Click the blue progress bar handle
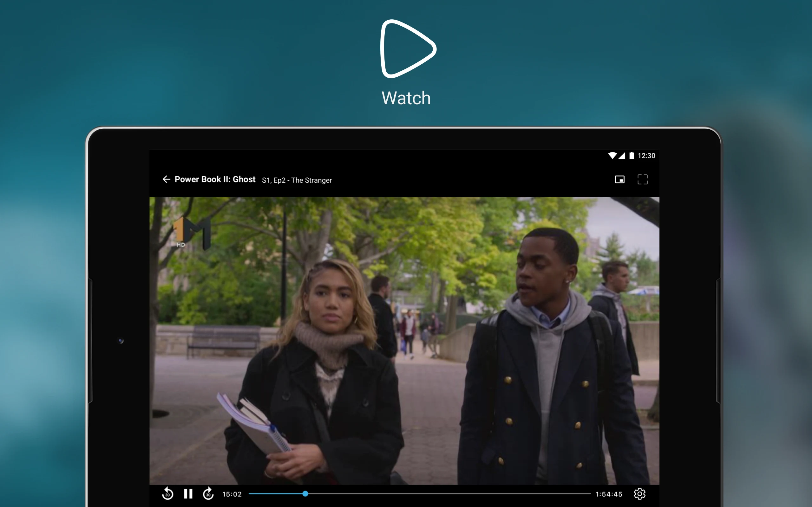This screenshot has height=507, width=812. click(x=305, y=494)
